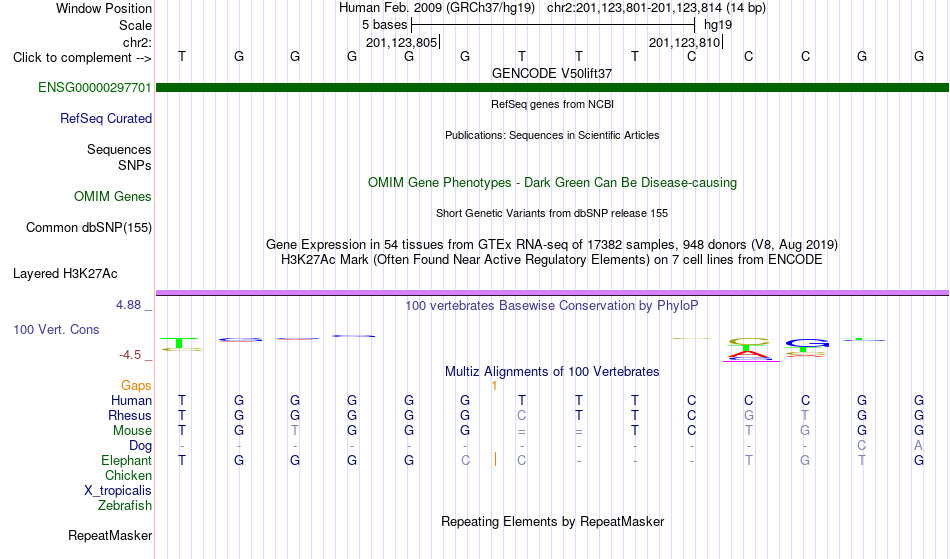950x559 pixels.
Task: Click the Zebrafish alignment row label
Action: tap(125, 506)
